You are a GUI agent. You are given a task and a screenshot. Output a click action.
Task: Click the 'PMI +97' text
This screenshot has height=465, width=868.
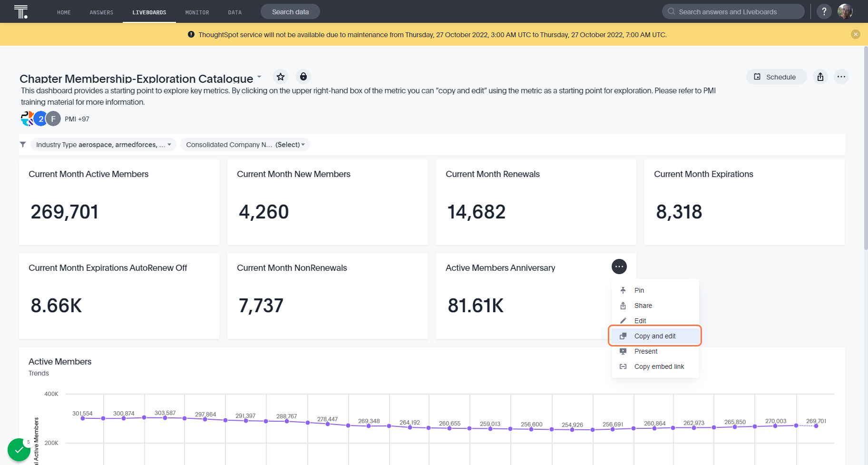coord(77,119)
